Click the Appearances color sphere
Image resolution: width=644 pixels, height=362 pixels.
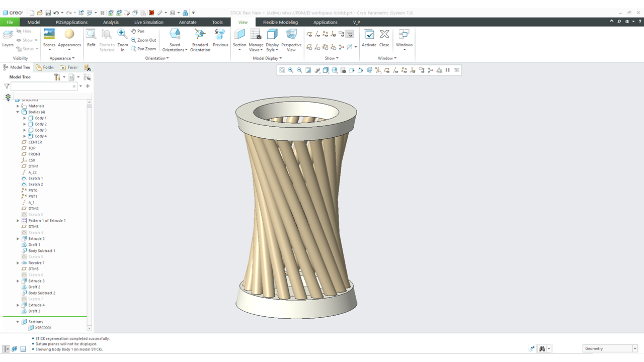pos(69,34)
